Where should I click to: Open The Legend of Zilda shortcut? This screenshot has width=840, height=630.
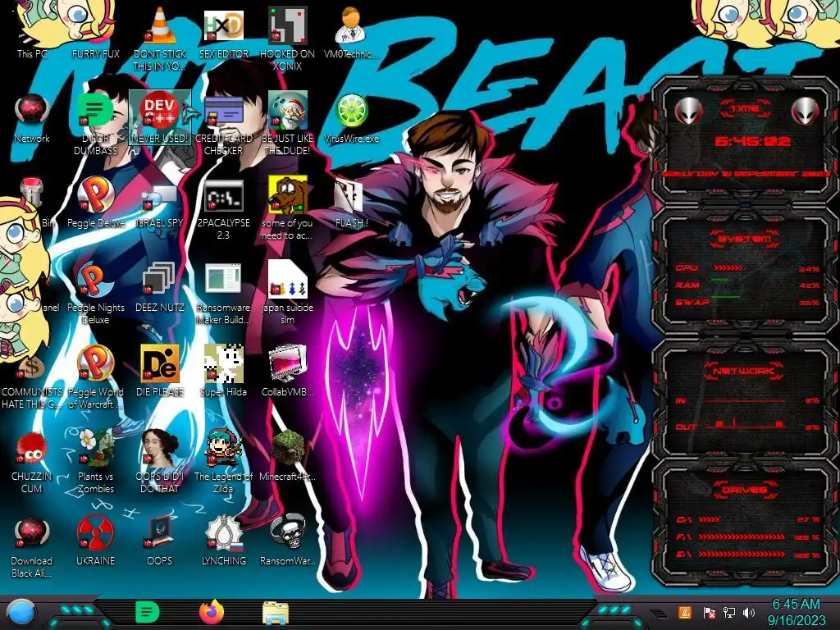[223, 462]
